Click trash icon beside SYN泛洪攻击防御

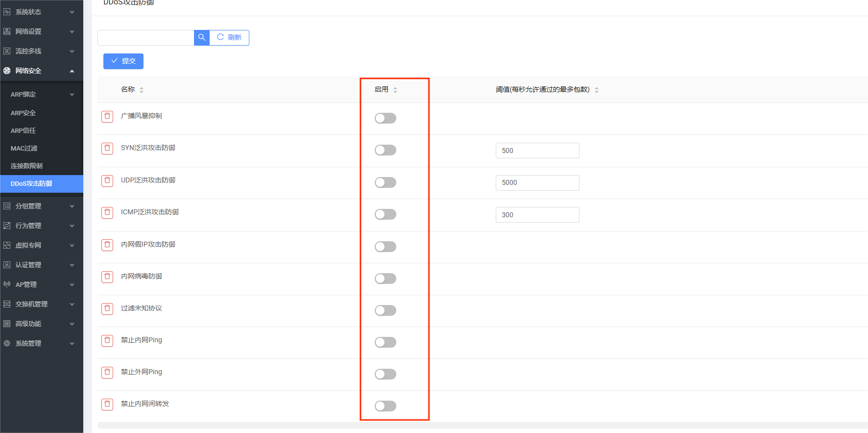107,149
